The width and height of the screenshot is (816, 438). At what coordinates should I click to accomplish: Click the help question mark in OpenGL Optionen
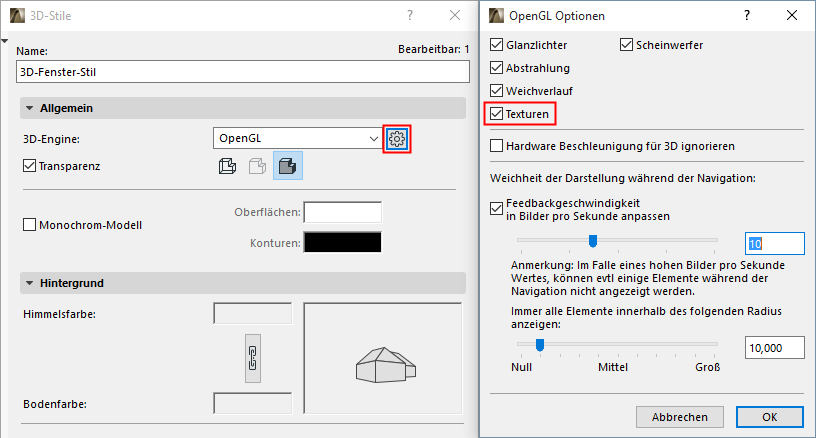pos(746,15)
